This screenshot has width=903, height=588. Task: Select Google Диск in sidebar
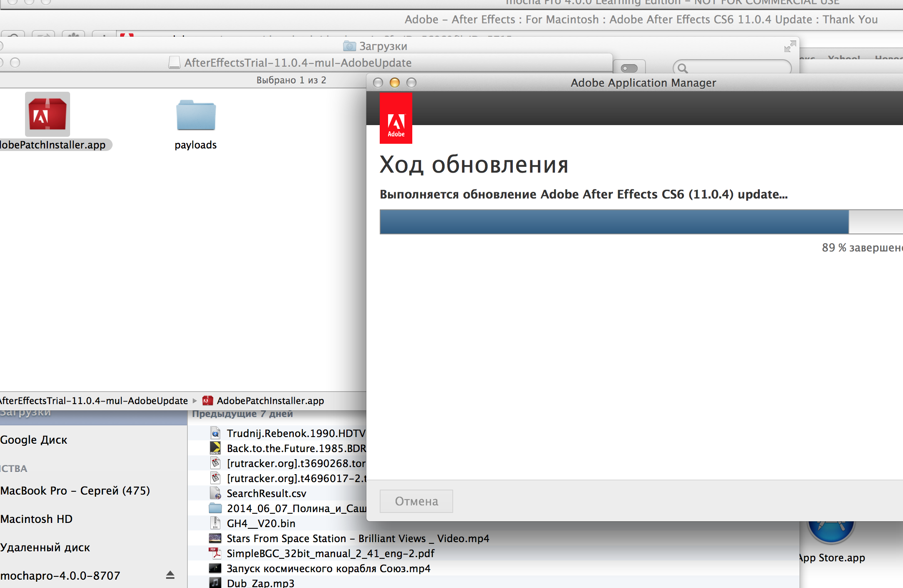(34, 440)
